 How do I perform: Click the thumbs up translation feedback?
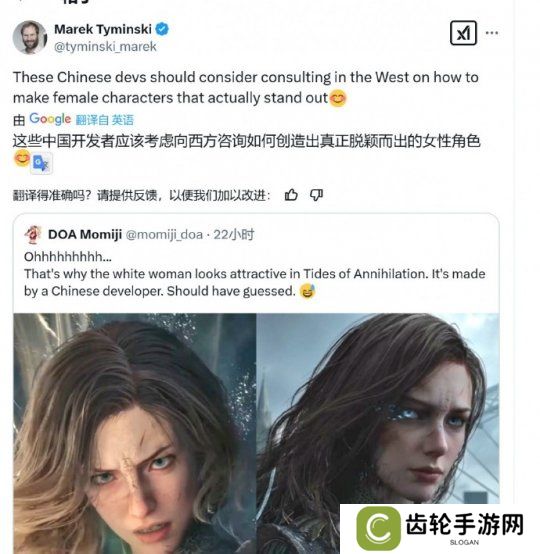pyautogui.click(x=291, y=195)
